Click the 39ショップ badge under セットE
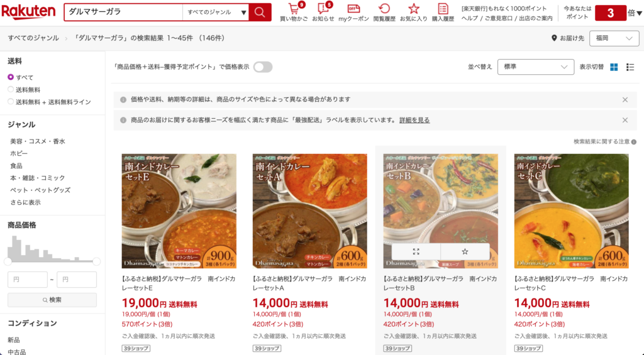644x355 pixels. coord(136,349)
